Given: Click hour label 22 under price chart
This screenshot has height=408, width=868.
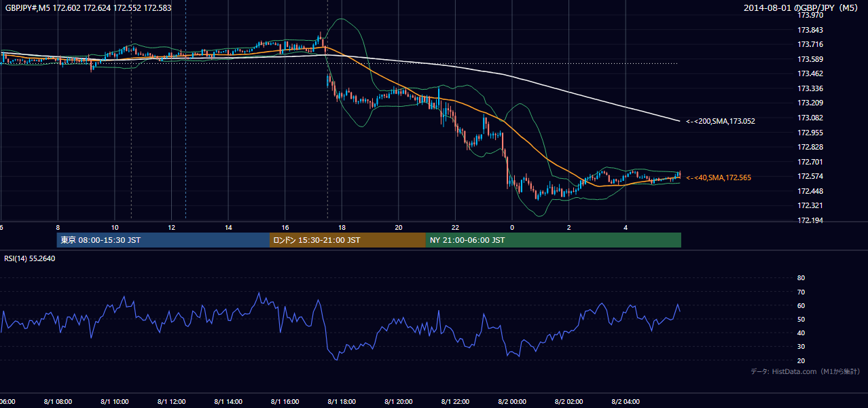Looking at the screenshot, I should tap(456, 228).
